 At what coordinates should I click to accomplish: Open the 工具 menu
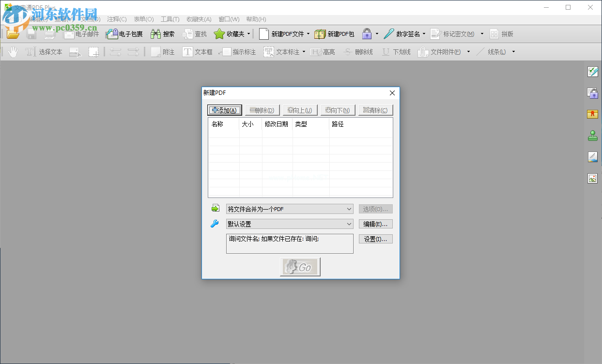click(170, 19)
